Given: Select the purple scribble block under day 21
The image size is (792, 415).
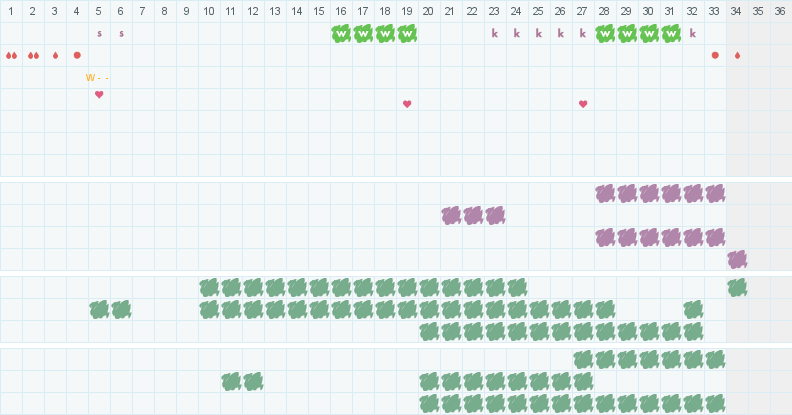Looking at the screenshot, I should [451, 215].
